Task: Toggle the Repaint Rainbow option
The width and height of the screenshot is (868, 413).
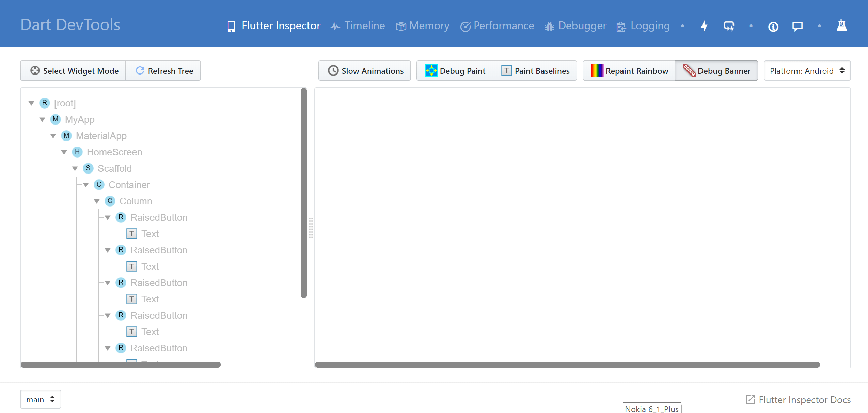Action: tap(628, 70)
